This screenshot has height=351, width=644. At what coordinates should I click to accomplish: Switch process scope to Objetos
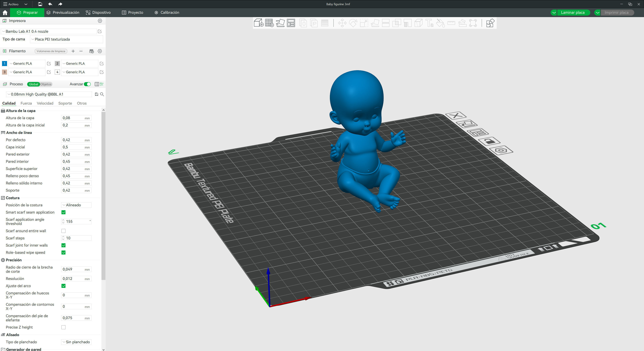46,84
